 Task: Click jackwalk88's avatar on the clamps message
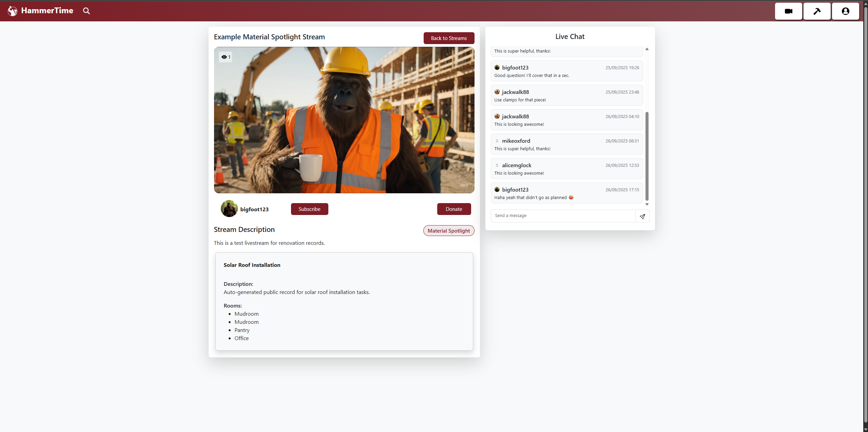(497, 92)
